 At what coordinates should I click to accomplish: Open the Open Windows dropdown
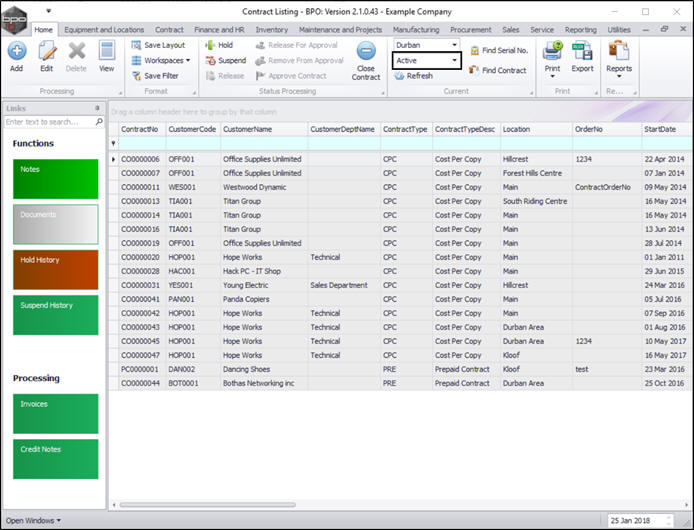[x=34, y=520]
